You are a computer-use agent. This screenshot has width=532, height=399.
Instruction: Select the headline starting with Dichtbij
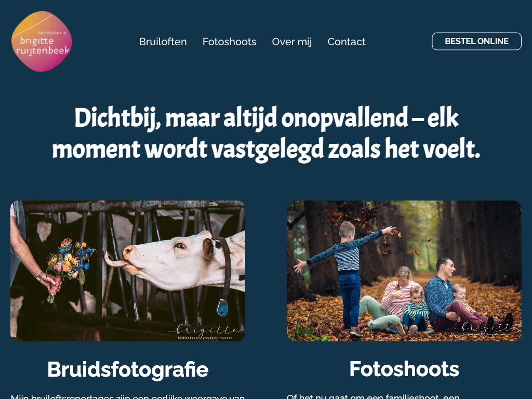pos(266,134)
